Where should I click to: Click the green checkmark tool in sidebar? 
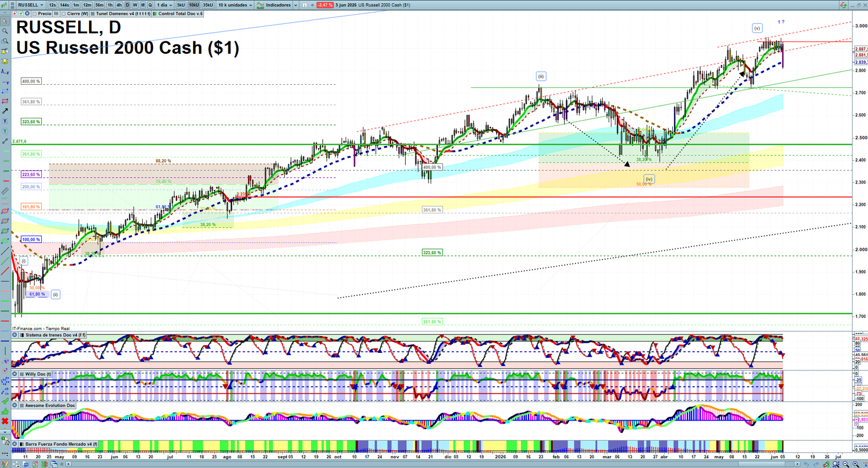5,401
